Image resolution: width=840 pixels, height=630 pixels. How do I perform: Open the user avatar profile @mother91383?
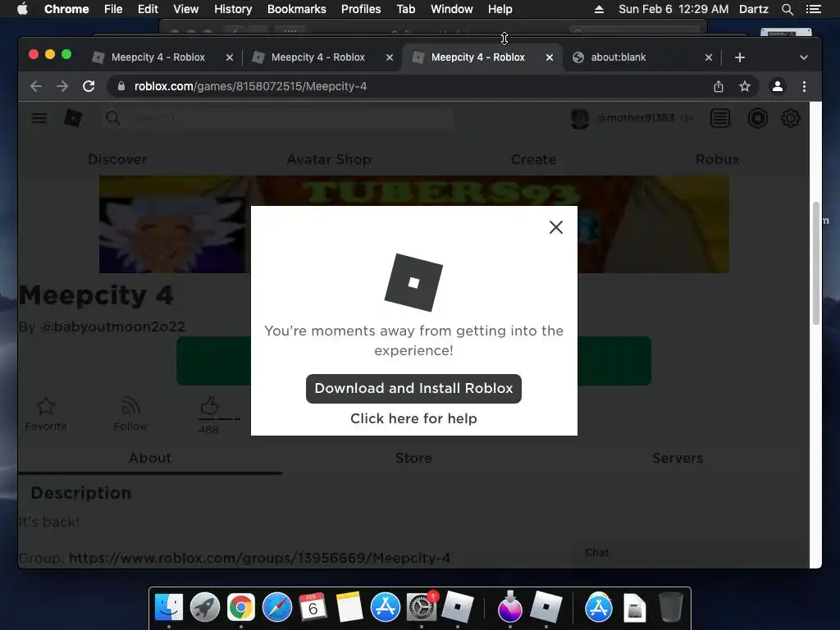(632, 118)
